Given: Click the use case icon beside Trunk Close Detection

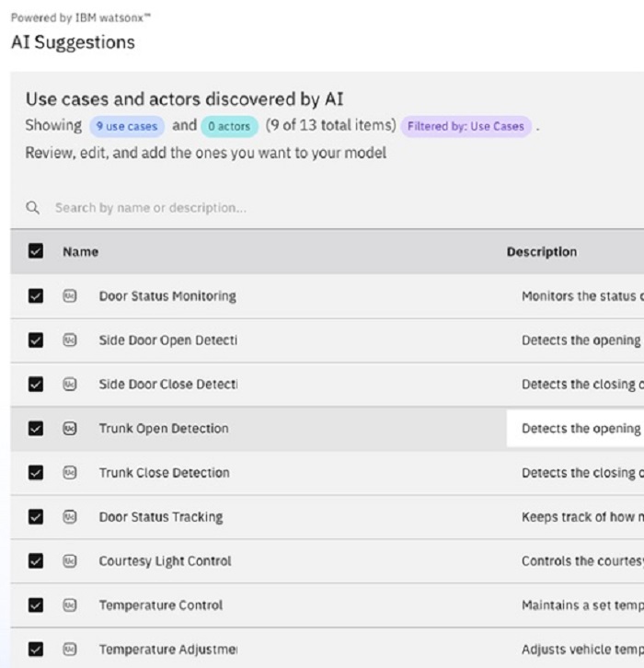Looking at the screenshot, I should coord(70,473).
